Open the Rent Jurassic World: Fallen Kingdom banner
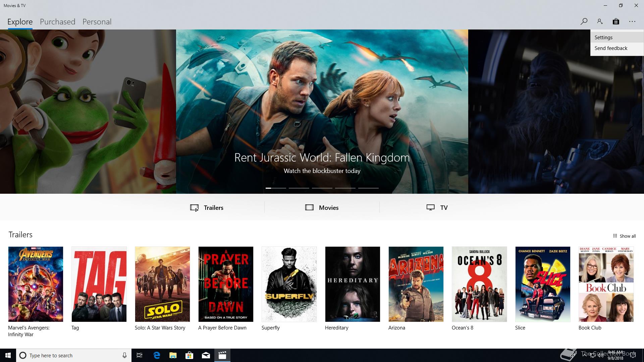 (x=322, y=112)
